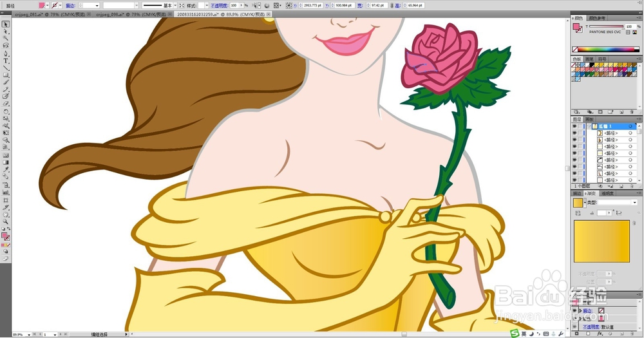
Task: Open 画笔 panel tab
Action: pyautogui.click(x=589, y=59)
